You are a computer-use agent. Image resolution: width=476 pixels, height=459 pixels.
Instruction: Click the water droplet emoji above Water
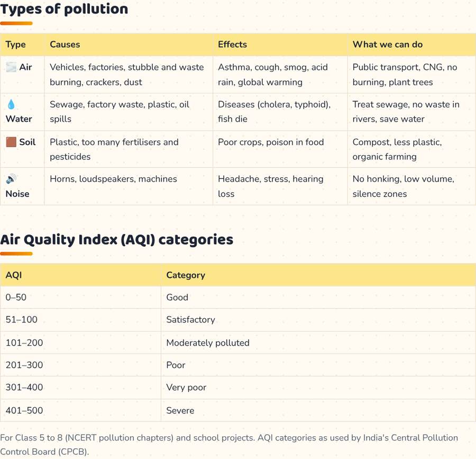pyautogui.click(x=11, y=104)
